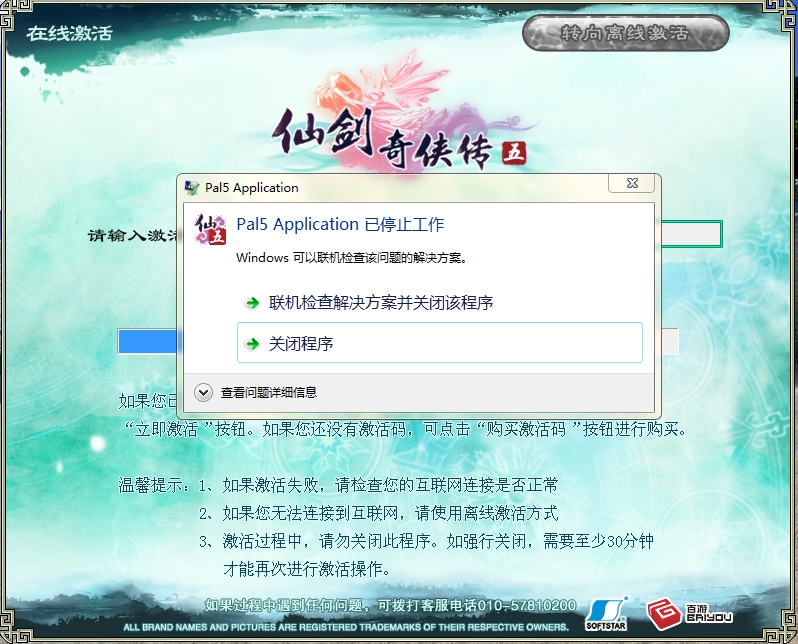Click the green arrow beside 联机检查解决方案并关闭该程序
This screenshot has height=644, width=798.
(x=251, y=303)
